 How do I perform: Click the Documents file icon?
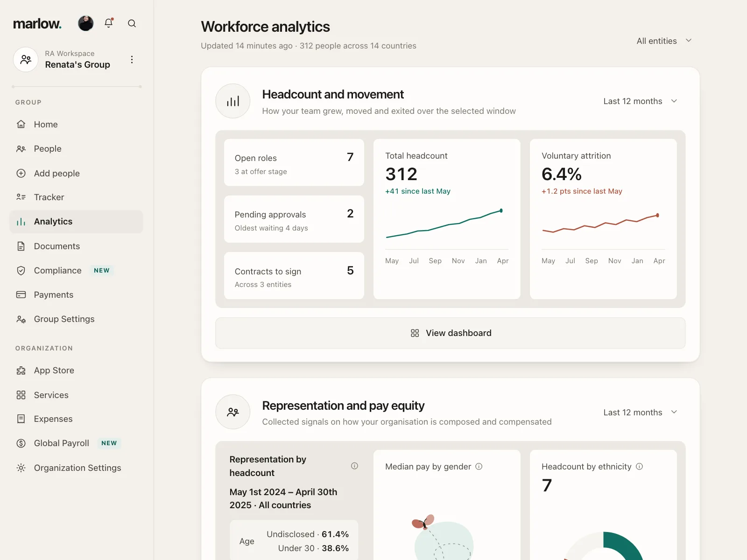point(21,246)
